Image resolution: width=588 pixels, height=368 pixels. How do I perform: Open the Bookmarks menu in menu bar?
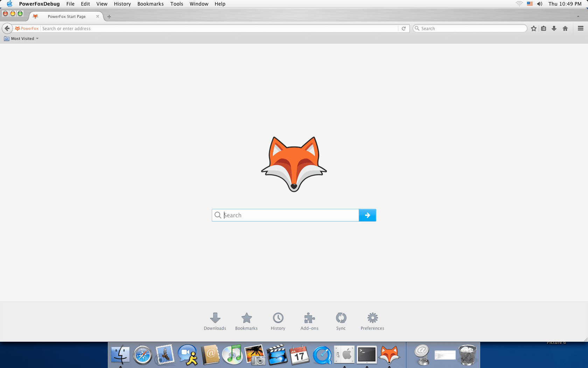[x=150, y=4]
